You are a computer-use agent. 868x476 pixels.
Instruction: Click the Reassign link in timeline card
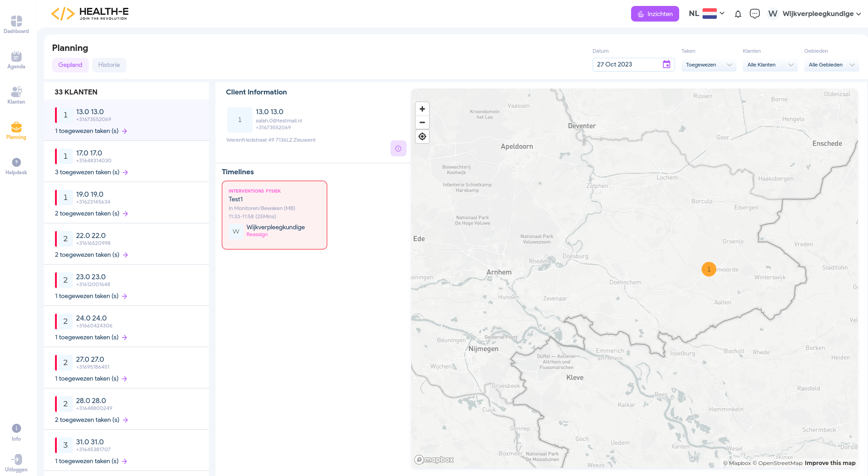pyautogui.click(x=257, y=235)
